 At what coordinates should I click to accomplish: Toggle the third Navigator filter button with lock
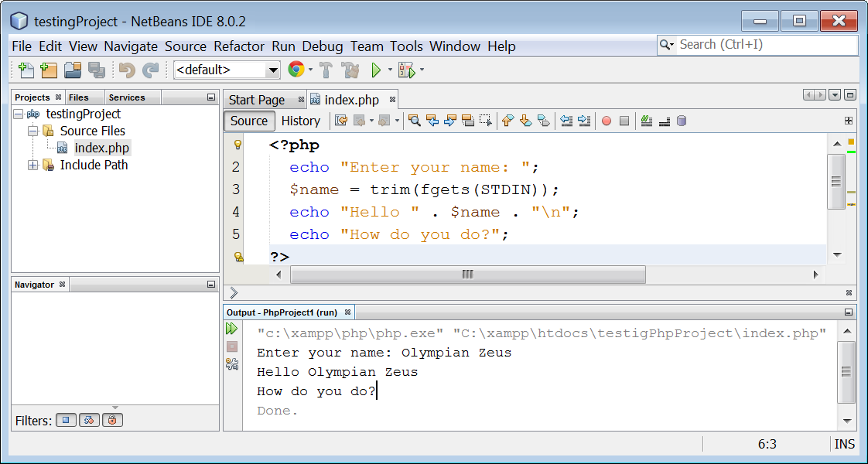click(112, 421)
